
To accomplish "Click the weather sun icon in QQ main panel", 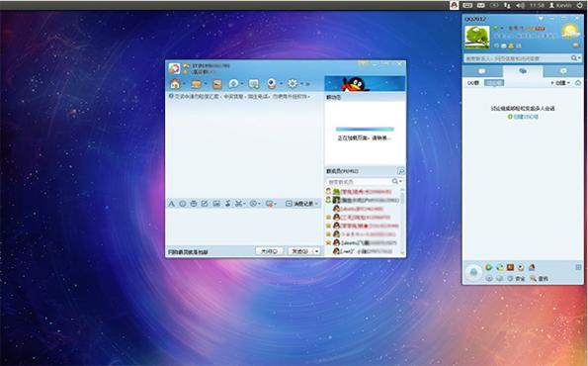I will click(x=570, y=31).
